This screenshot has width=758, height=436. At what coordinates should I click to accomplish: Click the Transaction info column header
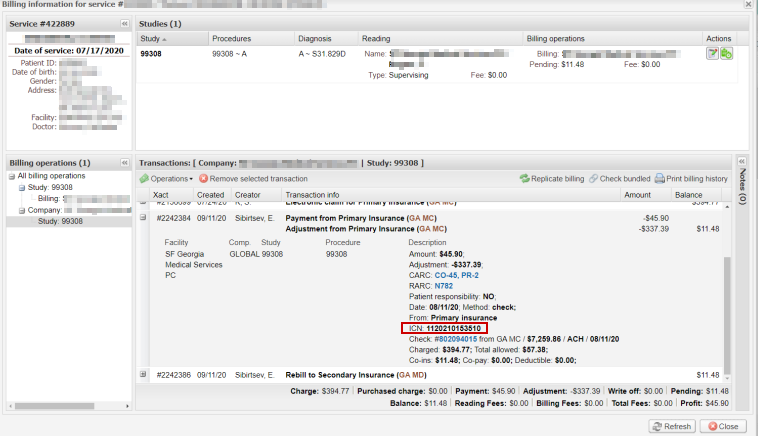click(451, 195)
